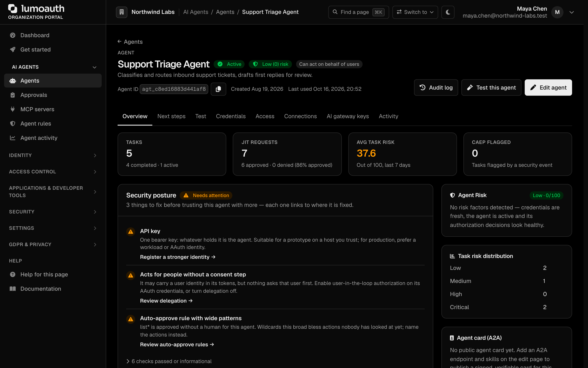The height and width of the screenshot is (368, 588).
Task: Switch to the Connections tab
Action: tap(300, 116)
